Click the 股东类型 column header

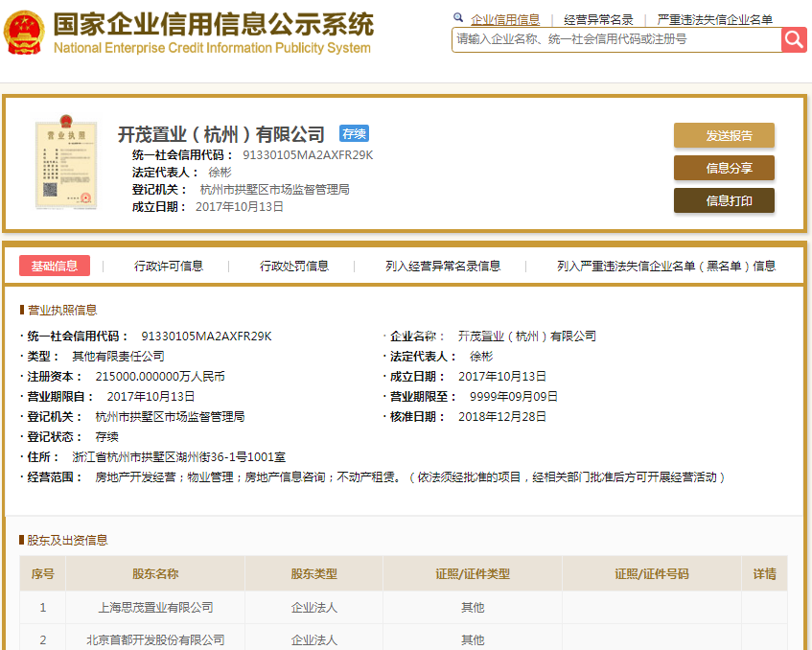(313, 573)
